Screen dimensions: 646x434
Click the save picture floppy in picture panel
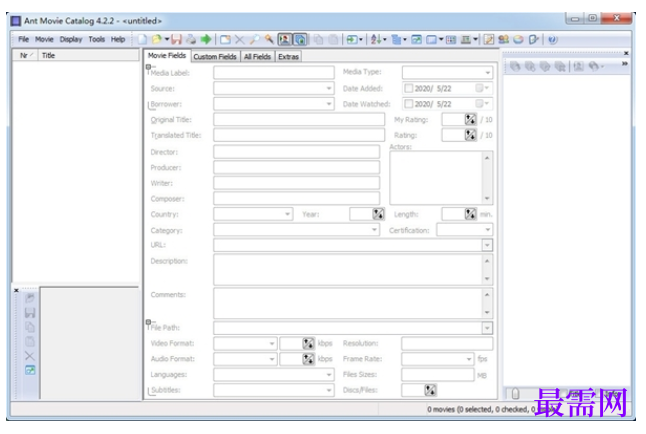[x=30, y=313]
